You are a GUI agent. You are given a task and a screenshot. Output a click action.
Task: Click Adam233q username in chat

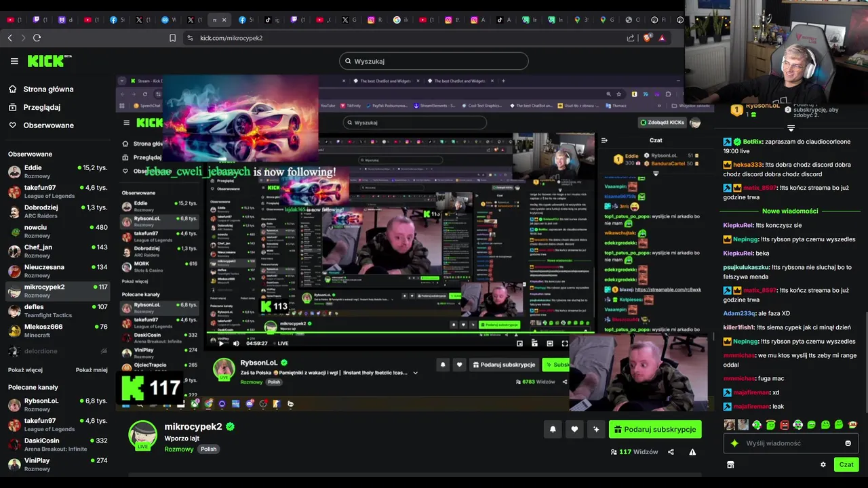pyautogui.click(x=738, y=313)
